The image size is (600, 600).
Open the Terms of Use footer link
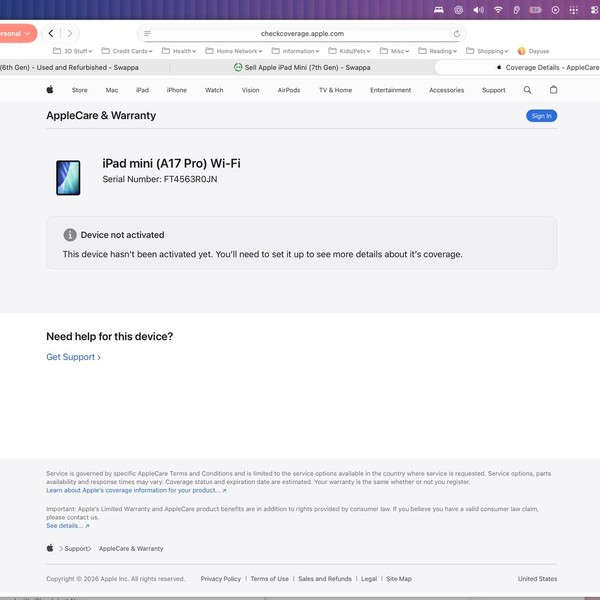[270, 579]
